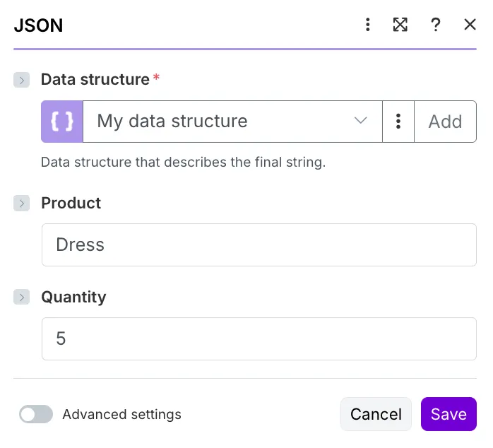
Task: Expand the Data structure field chevron
Action: pos(21,80)
